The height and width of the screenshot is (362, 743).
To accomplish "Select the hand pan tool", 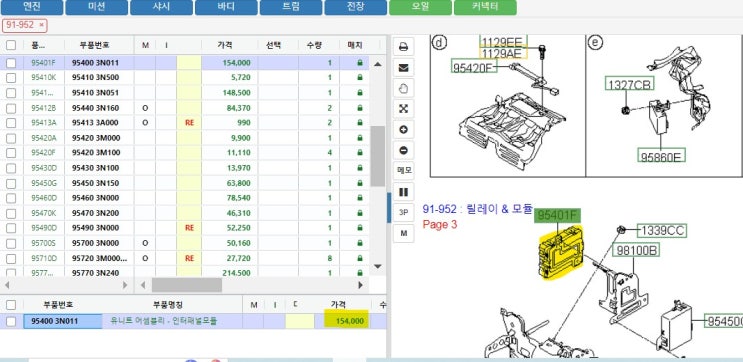I will 403,88.
